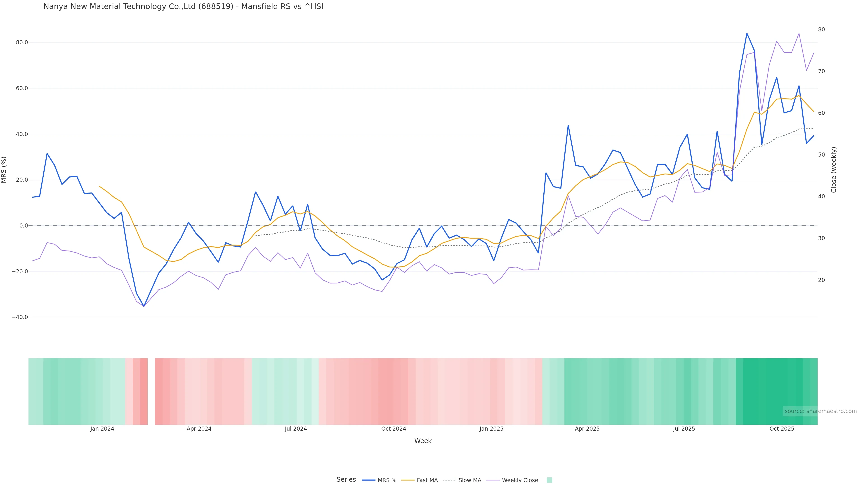Select the Apr 2025 x-axis label
The image size is (868, 488).
(x=587, y=429)
